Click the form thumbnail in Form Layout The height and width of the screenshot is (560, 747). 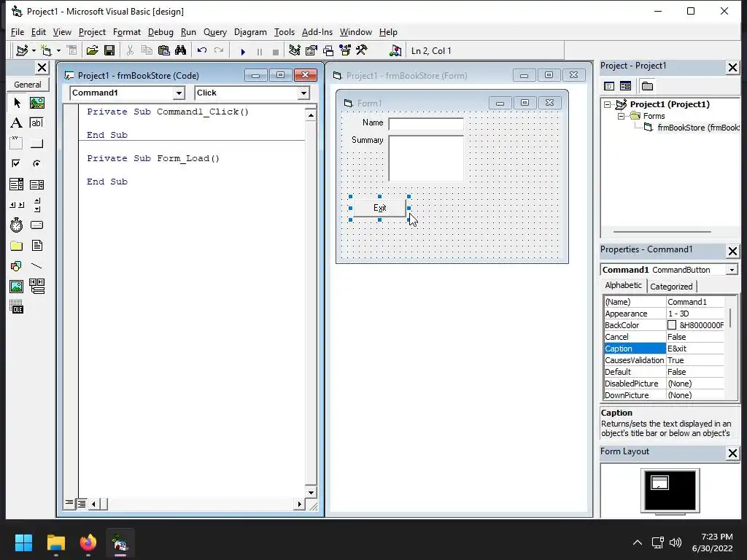click(x=659, y=483)
